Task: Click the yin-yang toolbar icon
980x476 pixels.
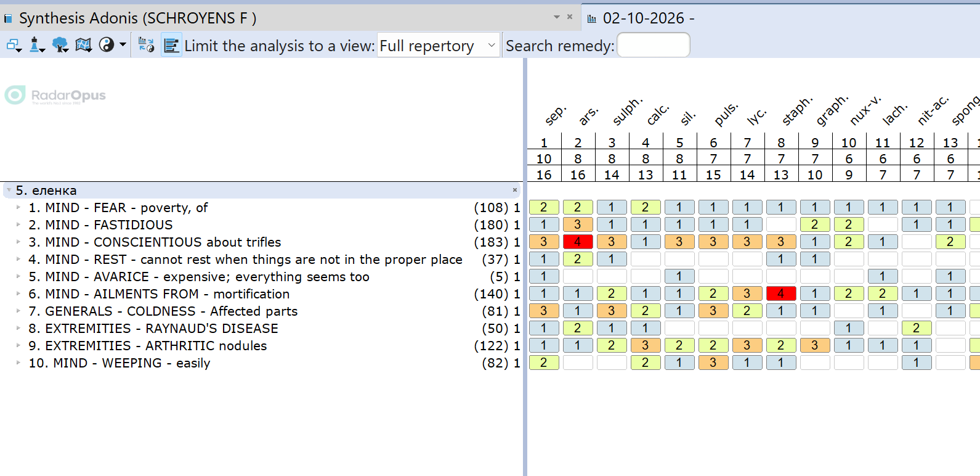Action: click(x=107, y=45)
